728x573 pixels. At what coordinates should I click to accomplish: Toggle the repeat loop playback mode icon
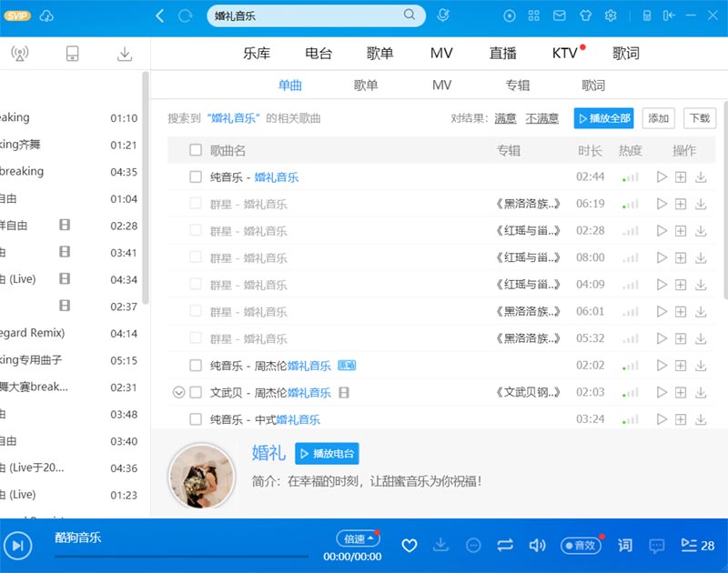(x=505, y=545)
